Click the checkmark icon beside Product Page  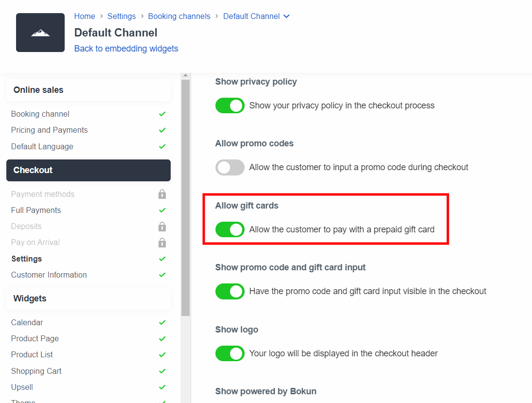pos(162,338)
